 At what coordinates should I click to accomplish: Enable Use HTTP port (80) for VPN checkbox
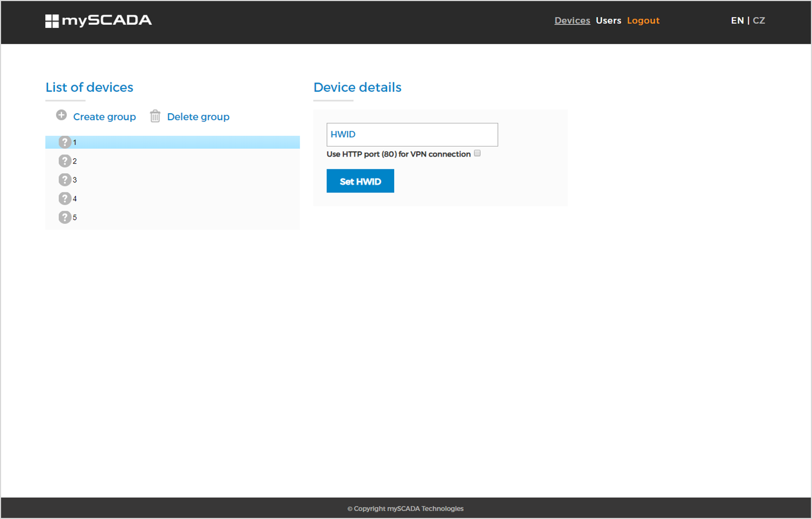pyautogui.click(x=477, y=153)
